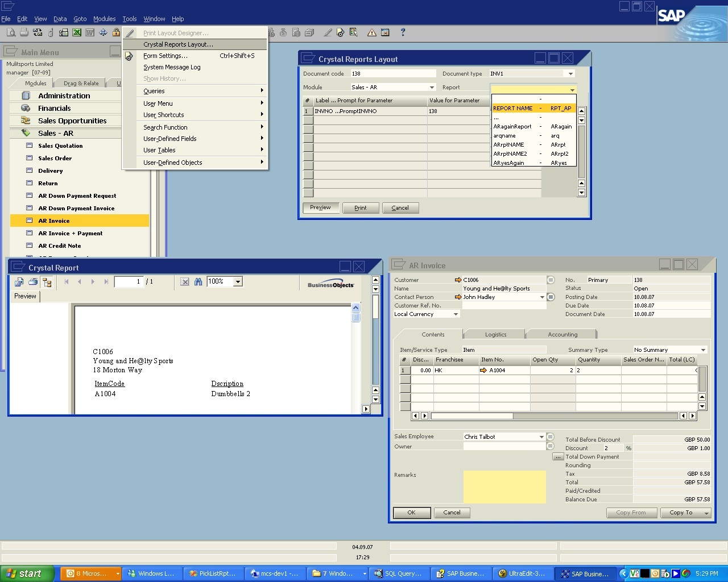Click the ellipsis button beside Total Down Payment
This screenshot has height=582, width=728.
558,456
